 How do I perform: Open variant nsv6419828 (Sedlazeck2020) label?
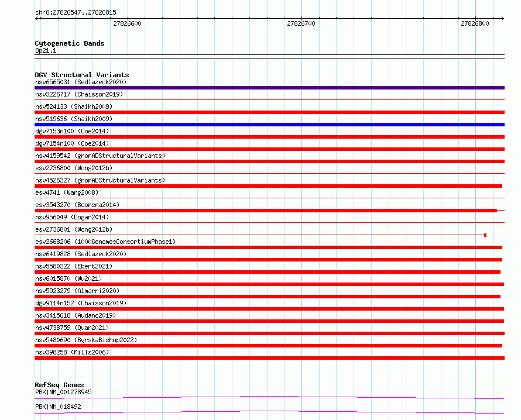coord(81,254)
